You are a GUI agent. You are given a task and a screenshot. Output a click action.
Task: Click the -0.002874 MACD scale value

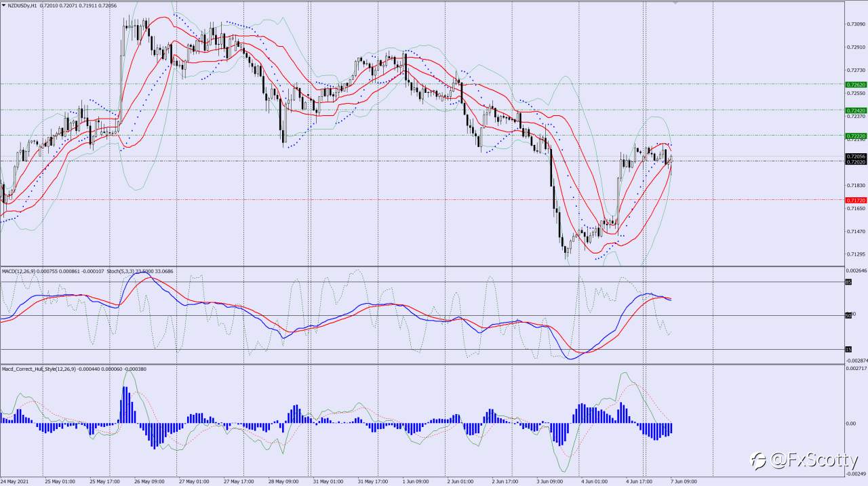(856, 361)
